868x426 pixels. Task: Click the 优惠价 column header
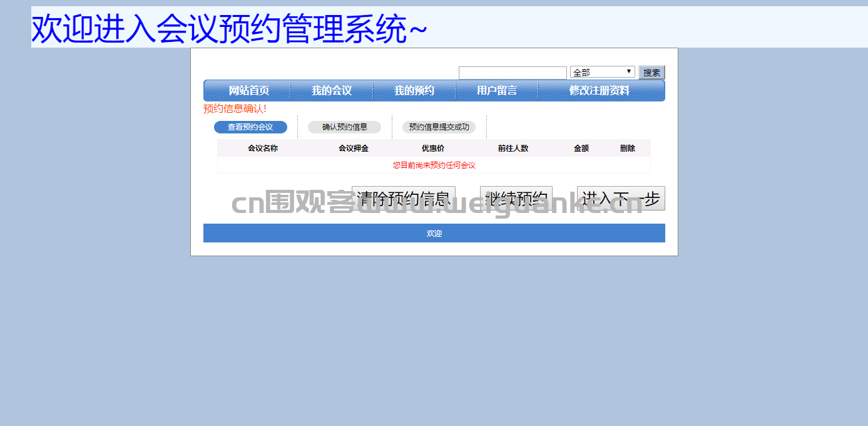(433, 148)
